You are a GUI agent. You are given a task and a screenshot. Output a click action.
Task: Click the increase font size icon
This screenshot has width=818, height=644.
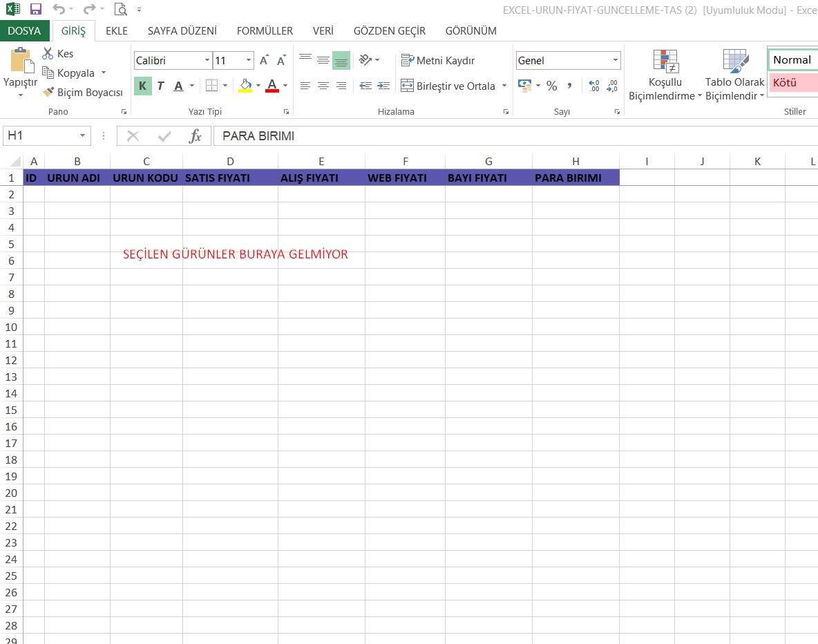click(x=264, y=61)
